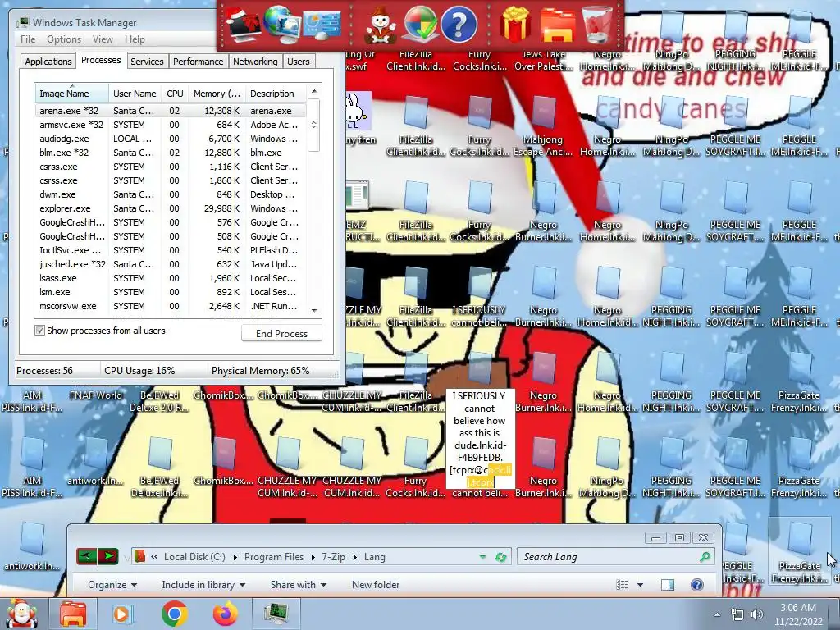Click the blue question mark help dock icon
Image resolution: width=840 pixels, height=630 pixels.
(x=459, y=25)
